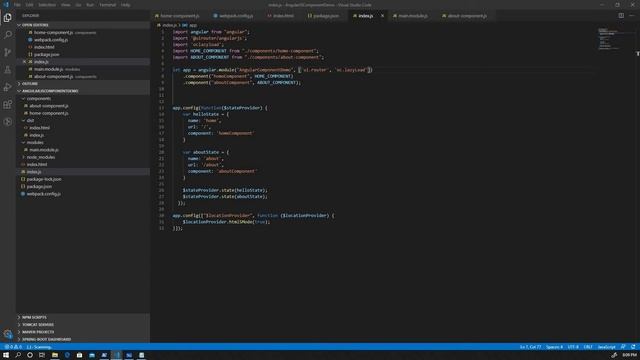Screen dimensions: 640x360
Task: Select home-component.js under the components folder
Action: pyautogui.click(x=49, y=113)
